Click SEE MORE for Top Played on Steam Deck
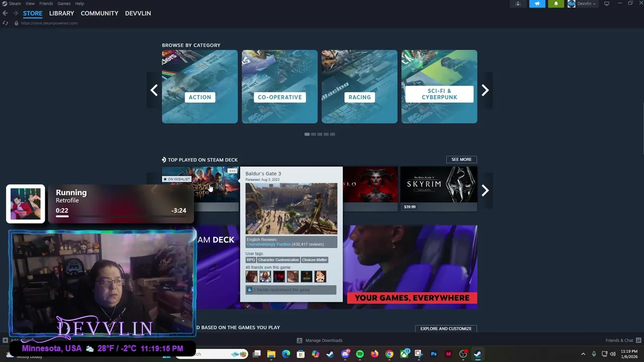The width and height of the screenshot is (644, 362). [x=461, y=159]
